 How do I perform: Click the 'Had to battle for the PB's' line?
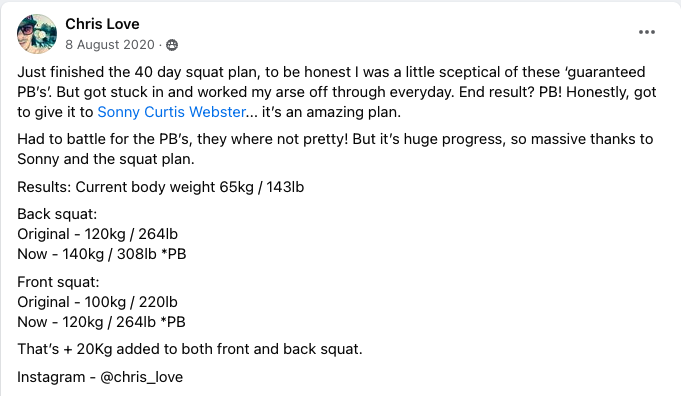point(335,139)
